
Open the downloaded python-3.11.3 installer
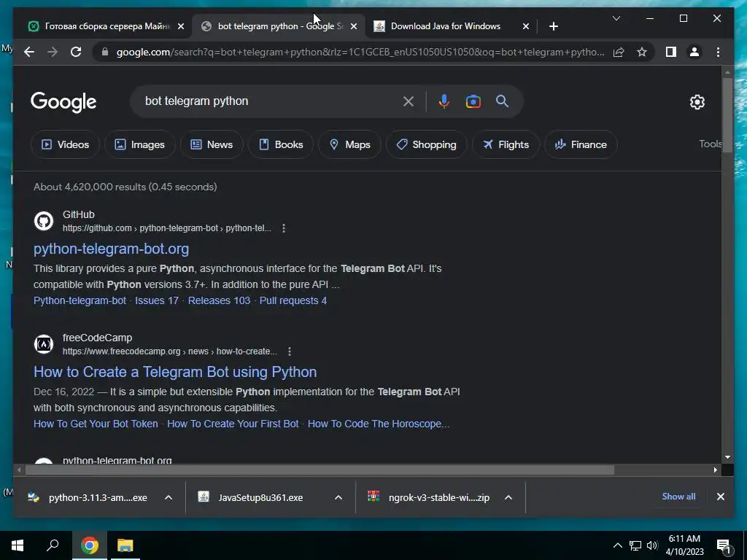(88, 497)
